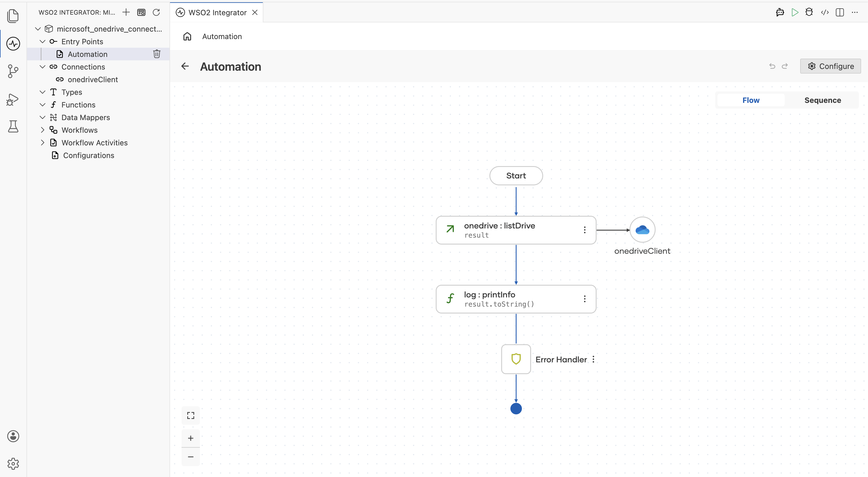This screenshot has width=868, height=477.
Task: Redo the diagram change
Action: coord(785,66)
